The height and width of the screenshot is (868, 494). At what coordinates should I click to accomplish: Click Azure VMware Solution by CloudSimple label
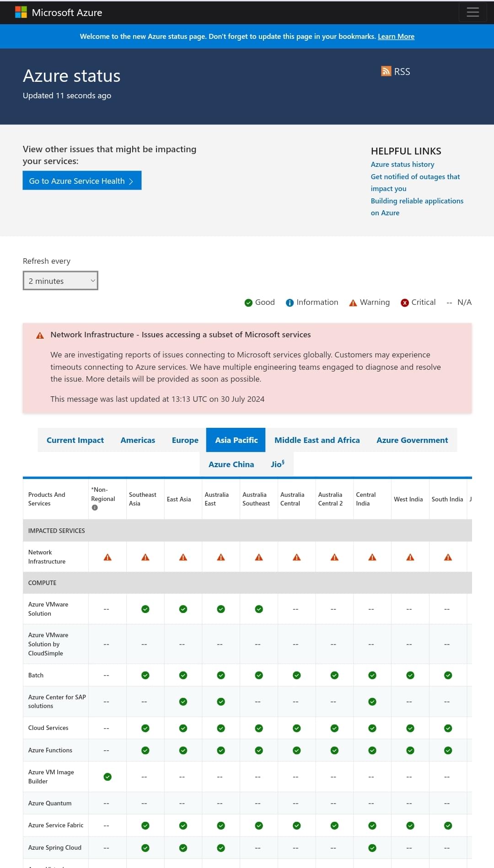click(48, 644)
